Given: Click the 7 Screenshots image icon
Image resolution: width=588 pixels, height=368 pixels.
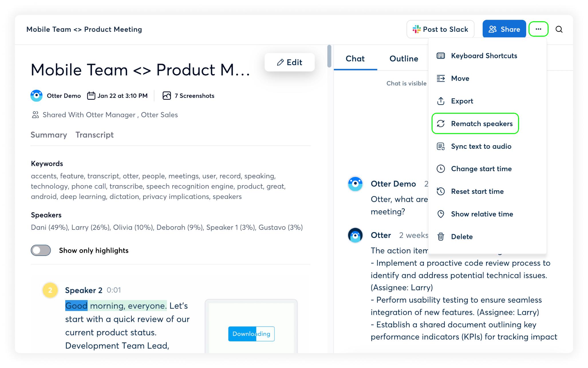Looking at the screenshot, I should [x=167, y=96].
